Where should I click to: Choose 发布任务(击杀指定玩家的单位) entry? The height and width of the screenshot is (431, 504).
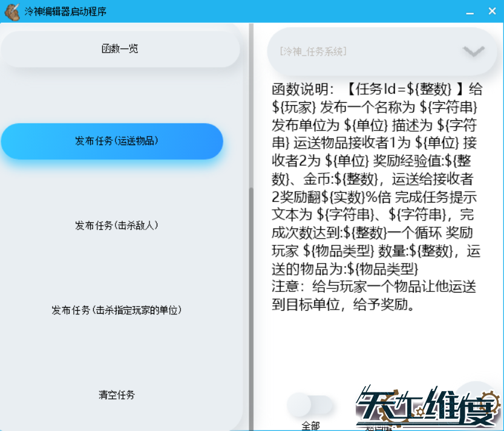coord(116,310)
